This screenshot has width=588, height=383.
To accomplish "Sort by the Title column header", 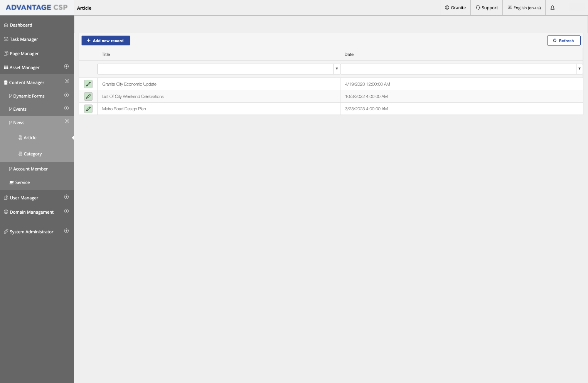I will coord(106,54).
